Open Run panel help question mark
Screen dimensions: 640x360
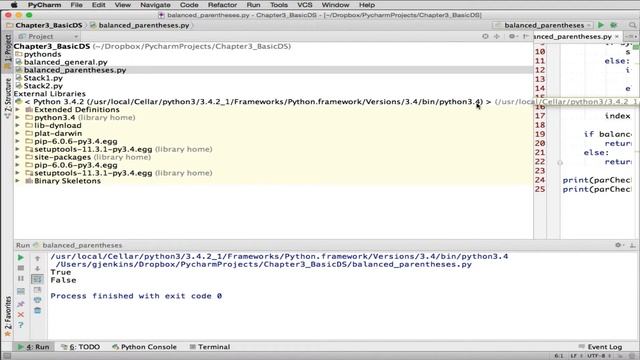pos(20,325)
